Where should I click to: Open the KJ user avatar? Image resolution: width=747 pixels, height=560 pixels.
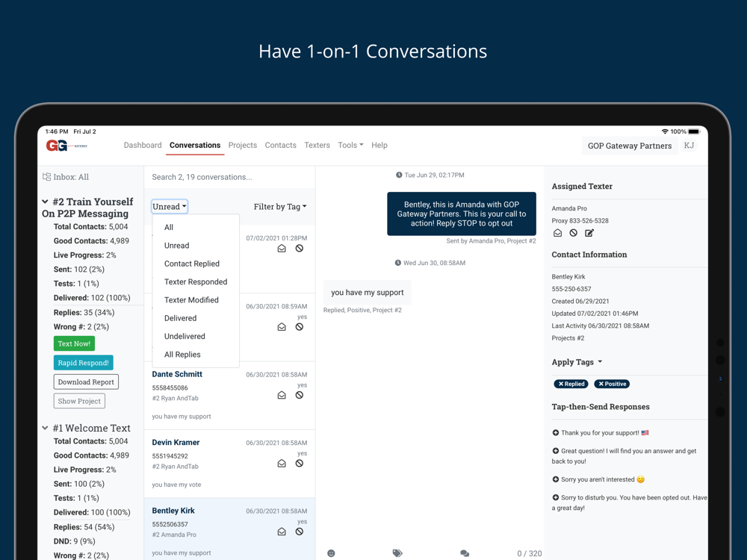689,146
